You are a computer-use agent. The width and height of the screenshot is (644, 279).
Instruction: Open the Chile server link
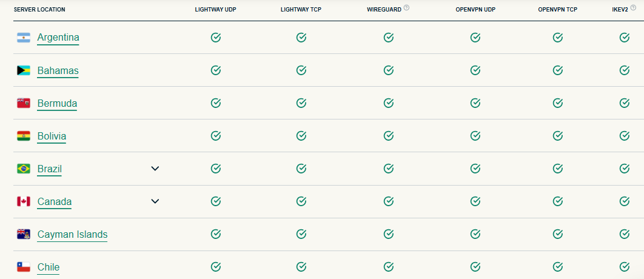click(49, 267)
